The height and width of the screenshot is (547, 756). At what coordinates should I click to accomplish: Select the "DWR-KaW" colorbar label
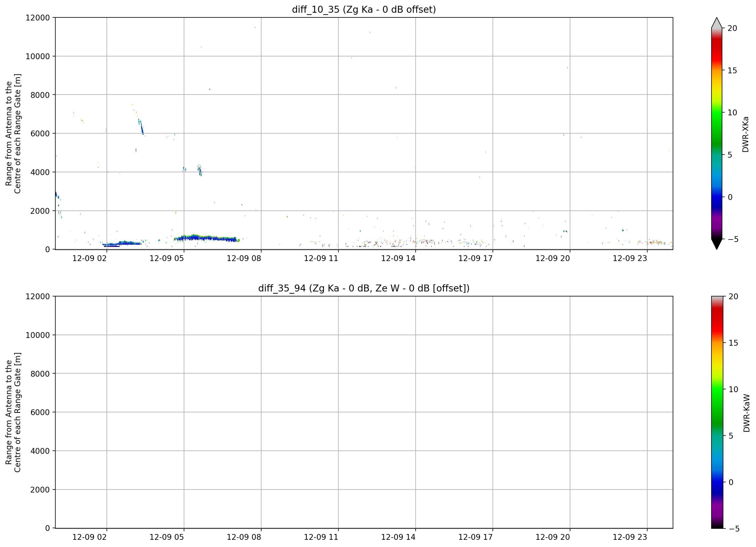coord(746,413)
